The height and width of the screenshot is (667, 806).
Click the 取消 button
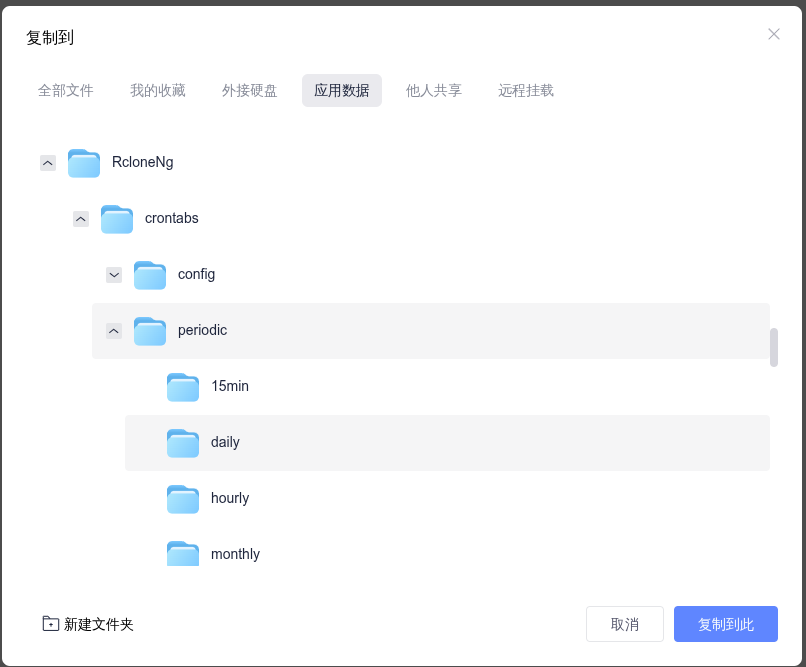pyautogui.click(x=625, y=624)
